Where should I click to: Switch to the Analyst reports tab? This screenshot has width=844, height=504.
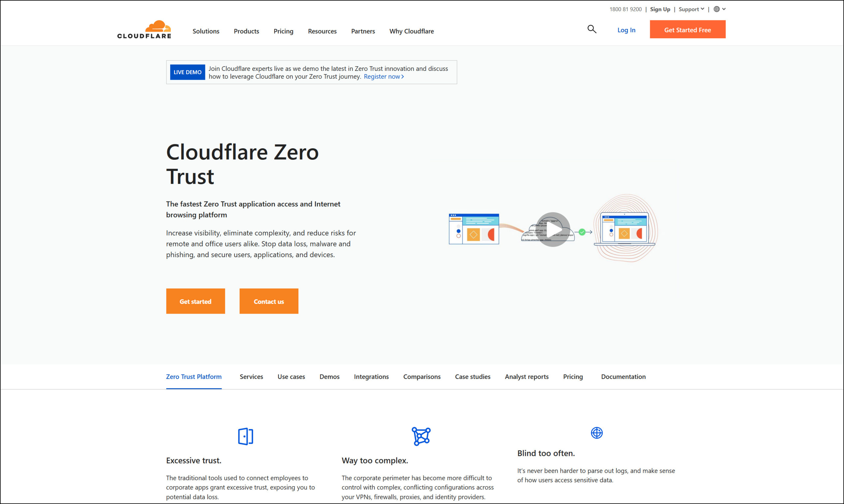pos(527,377)
